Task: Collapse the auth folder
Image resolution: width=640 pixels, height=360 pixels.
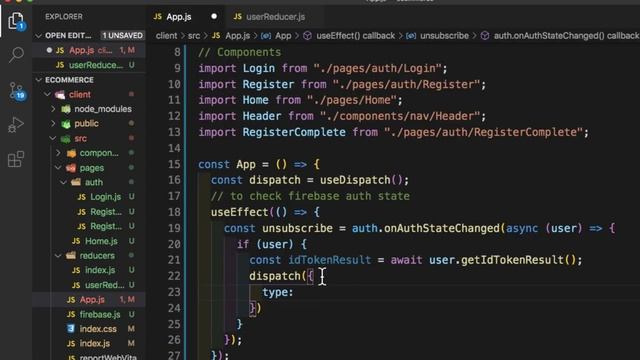Action: point(64,182)
